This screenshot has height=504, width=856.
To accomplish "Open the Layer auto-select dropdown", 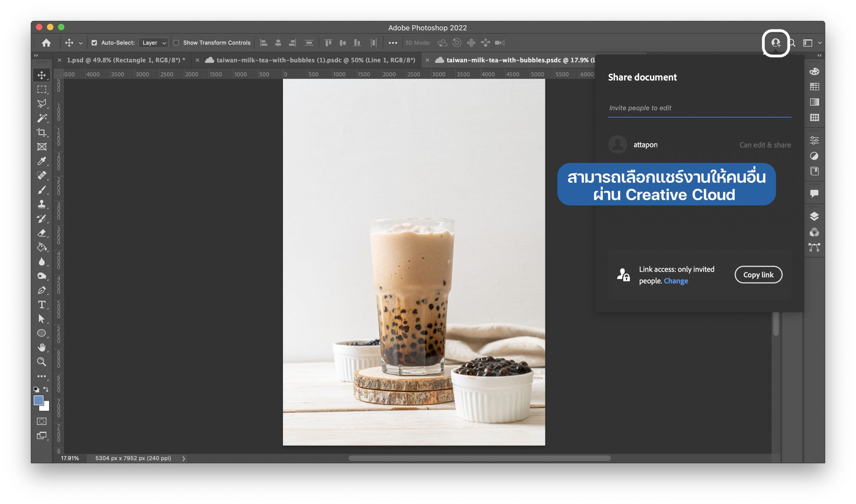I will click(x=153, y=43).
